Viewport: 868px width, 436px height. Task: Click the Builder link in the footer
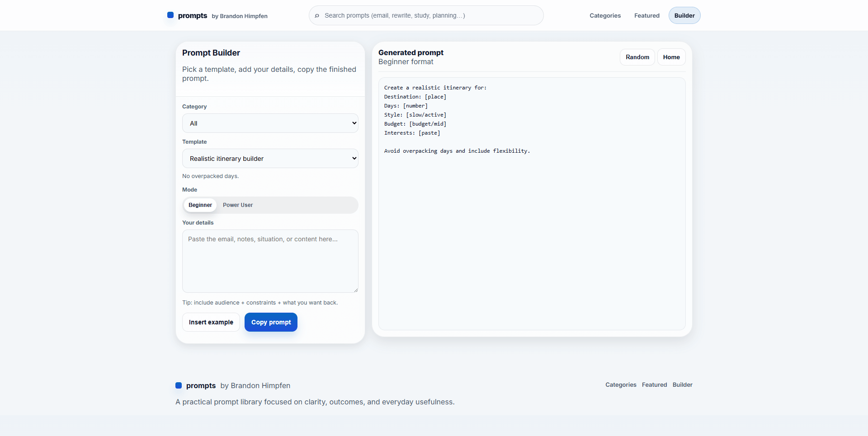pos(682,384)
